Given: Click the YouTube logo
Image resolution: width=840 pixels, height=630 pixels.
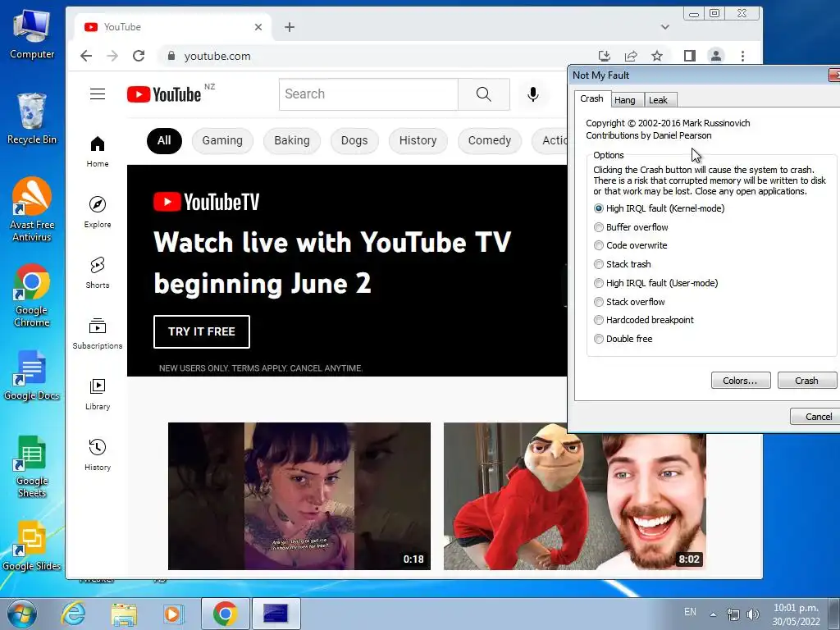Looking at the screenshot, I should (x=164, y=94).
